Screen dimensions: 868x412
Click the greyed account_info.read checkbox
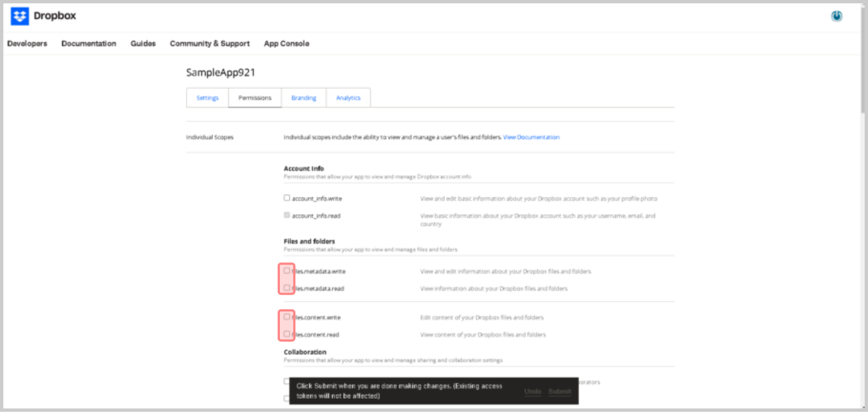pos(287,215)
